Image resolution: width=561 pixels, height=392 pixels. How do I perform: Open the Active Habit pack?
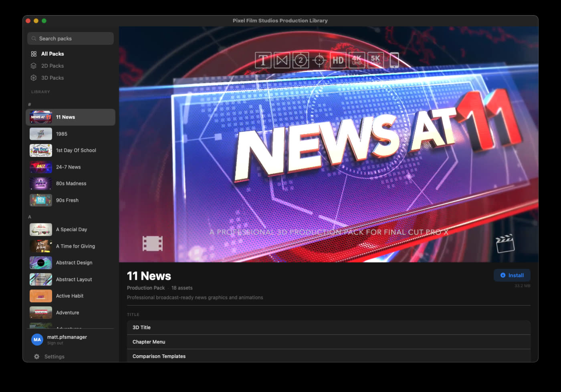(71, 296)
